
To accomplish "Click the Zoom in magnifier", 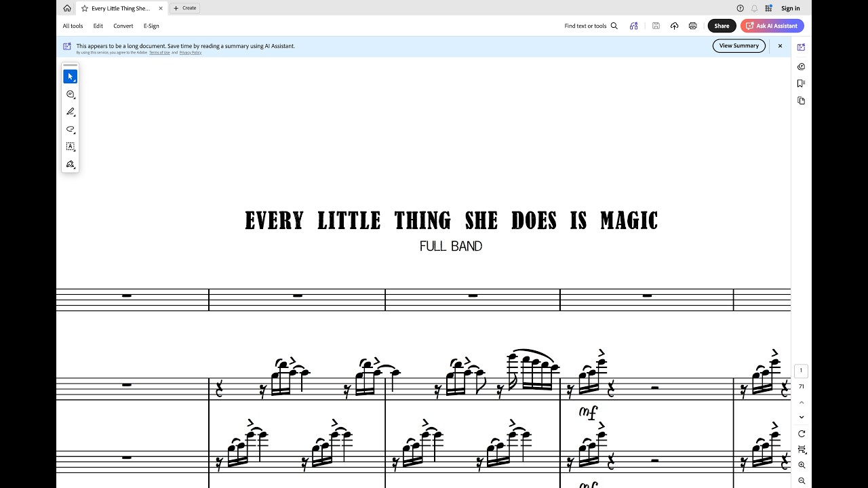I will point(802,465).
